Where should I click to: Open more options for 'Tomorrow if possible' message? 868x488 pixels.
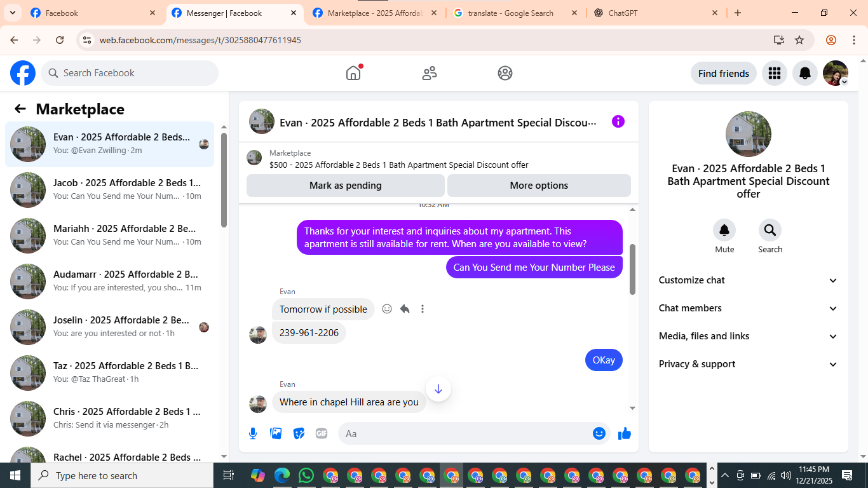point(423,309)
